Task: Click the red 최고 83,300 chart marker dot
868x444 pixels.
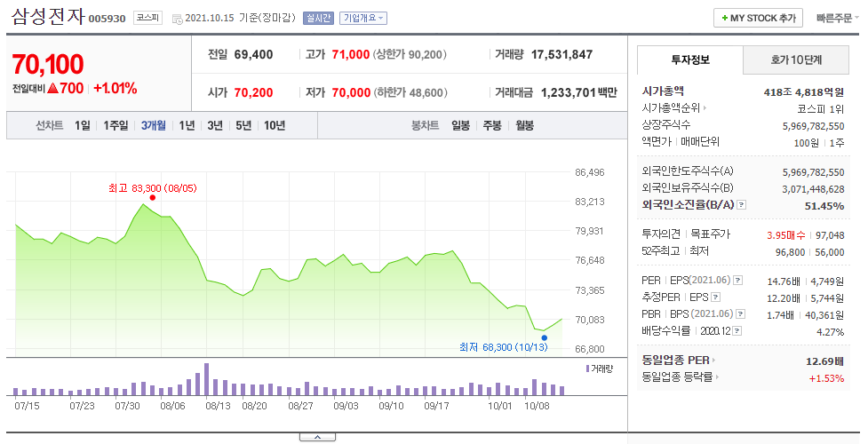Action: tap(152, 198)
